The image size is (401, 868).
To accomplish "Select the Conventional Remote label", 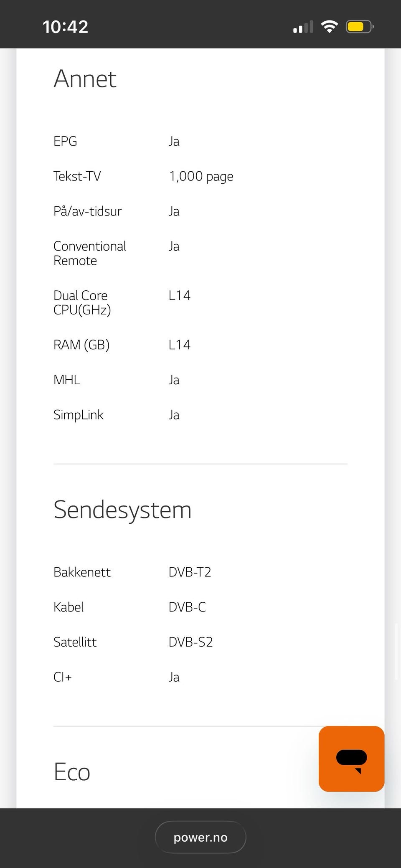I will 89,253.
